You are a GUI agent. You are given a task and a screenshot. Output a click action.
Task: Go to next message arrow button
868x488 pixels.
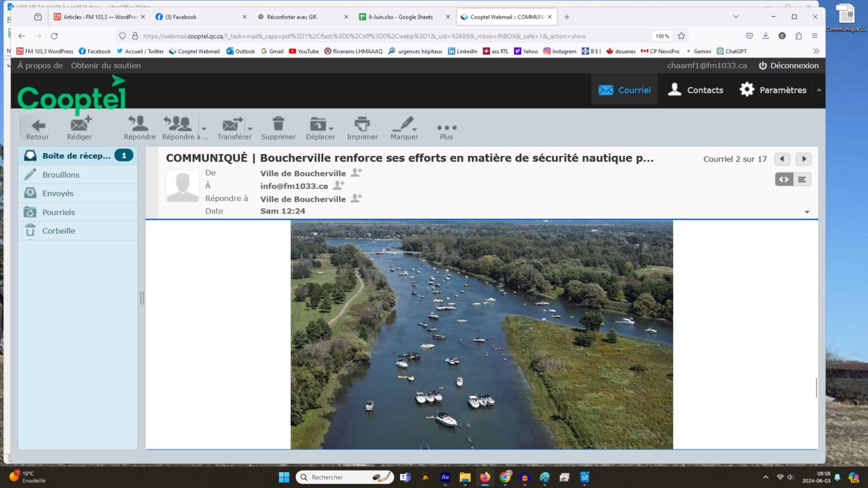click(x=804, y=159)
